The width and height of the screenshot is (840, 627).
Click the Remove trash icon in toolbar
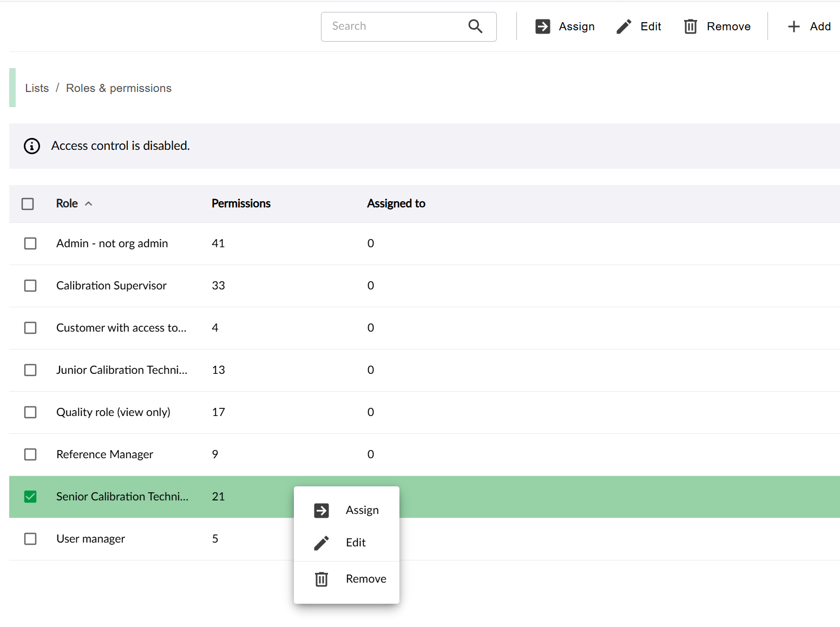coord(690,27)
